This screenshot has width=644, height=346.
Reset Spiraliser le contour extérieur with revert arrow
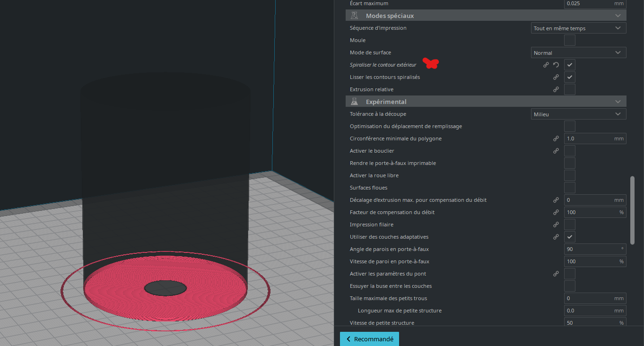pyautogui.click(x=556, y=65)
